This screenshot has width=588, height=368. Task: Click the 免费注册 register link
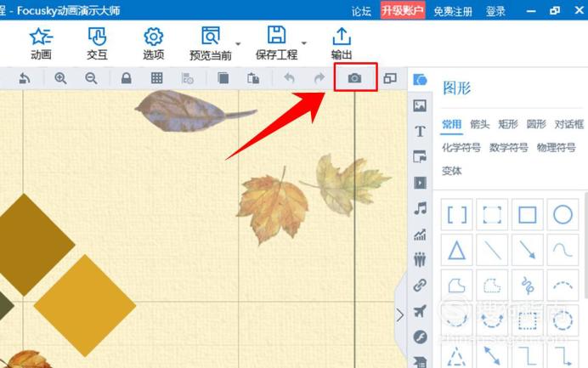(453, 11)
